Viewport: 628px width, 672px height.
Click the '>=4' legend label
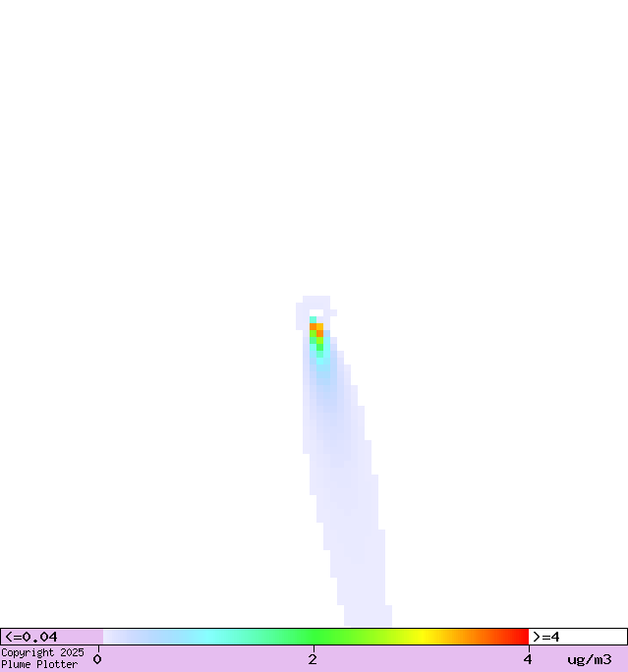545,637
